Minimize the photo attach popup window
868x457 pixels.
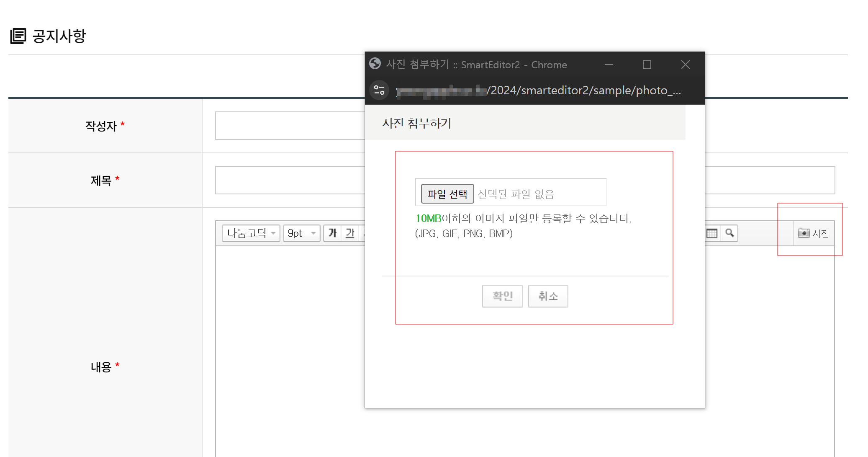pyautogui.click(x=609, y=65)
